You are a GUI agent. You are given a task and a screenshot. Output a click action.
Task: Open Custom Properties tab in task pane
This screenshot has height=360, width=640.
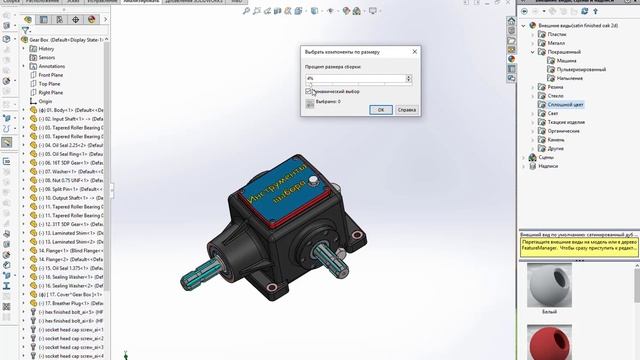click(511, 69)
